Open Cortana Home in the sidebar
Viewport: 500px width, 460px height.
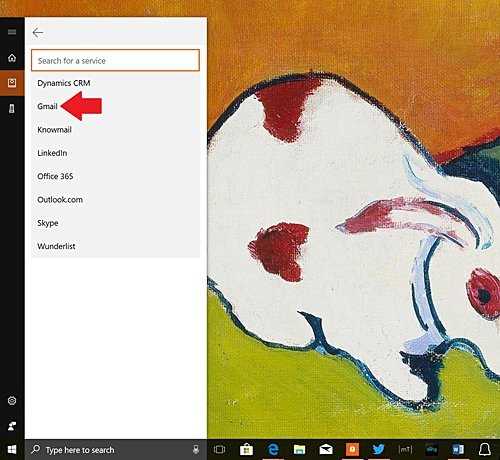tap(12, 58)
